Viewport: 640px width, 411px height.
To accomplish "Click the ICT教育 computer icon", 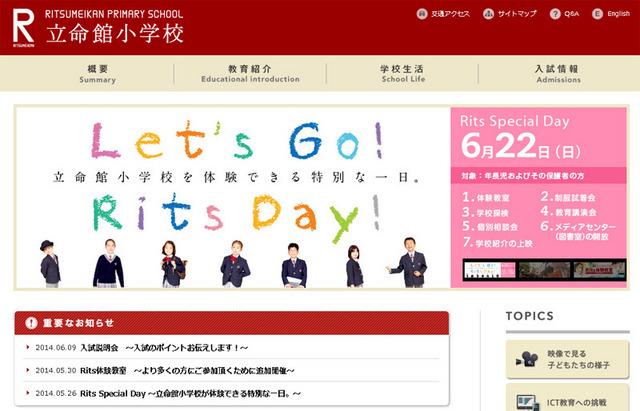I will (527, 402).
